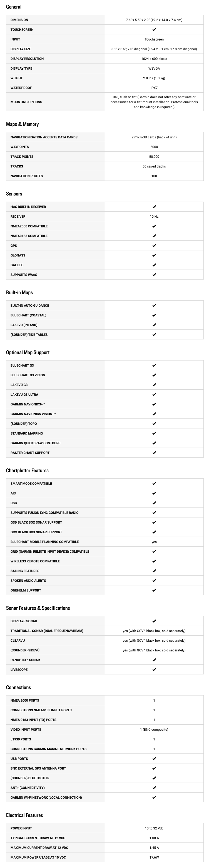This screenshot has width=209, height=868.
Task: Click the AIS row checkmark
Action: [154, 493]
